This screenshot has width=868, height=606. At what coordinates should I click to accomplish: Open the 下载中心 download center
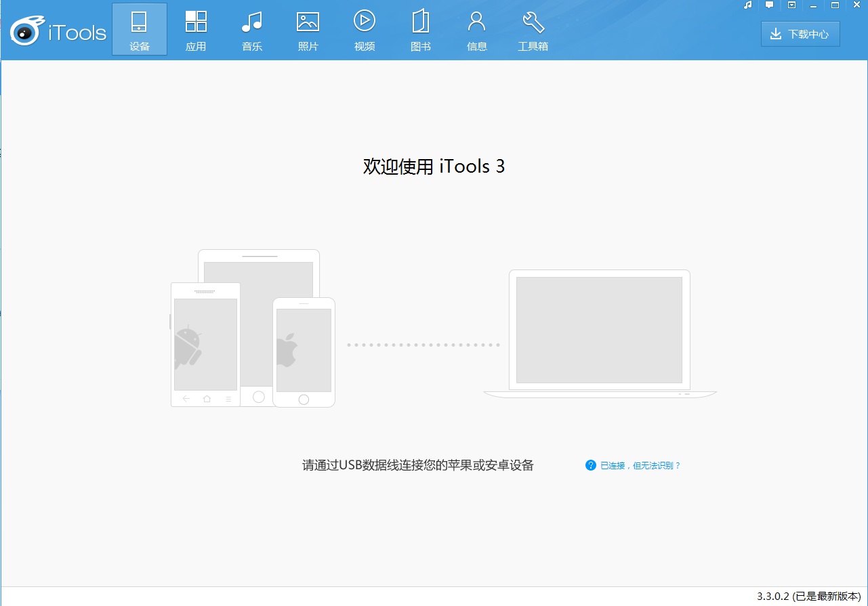click(x=800, y=34)
